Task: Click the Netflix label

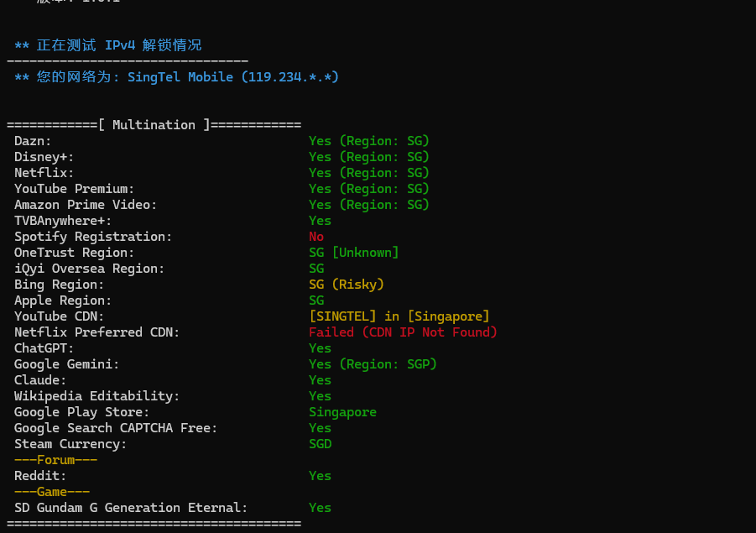Action: point(44,173)
